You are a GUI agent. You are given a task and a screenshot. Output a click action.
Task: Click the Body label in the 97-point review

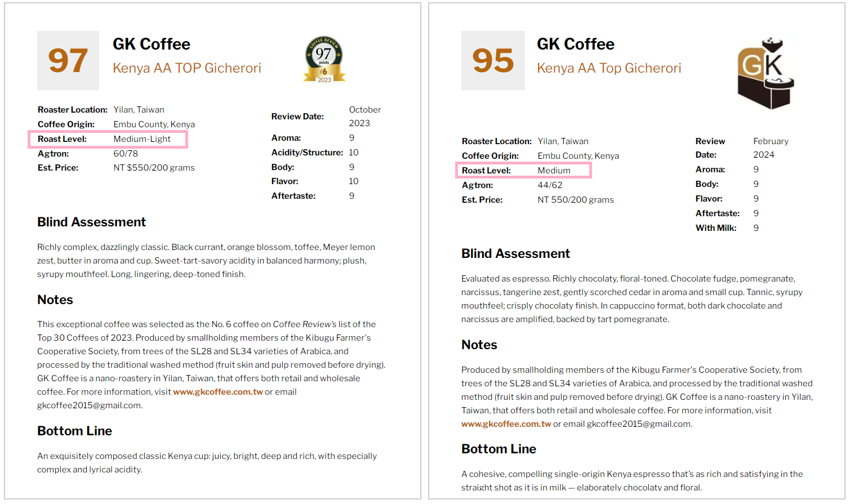click(x=283, y=167)
